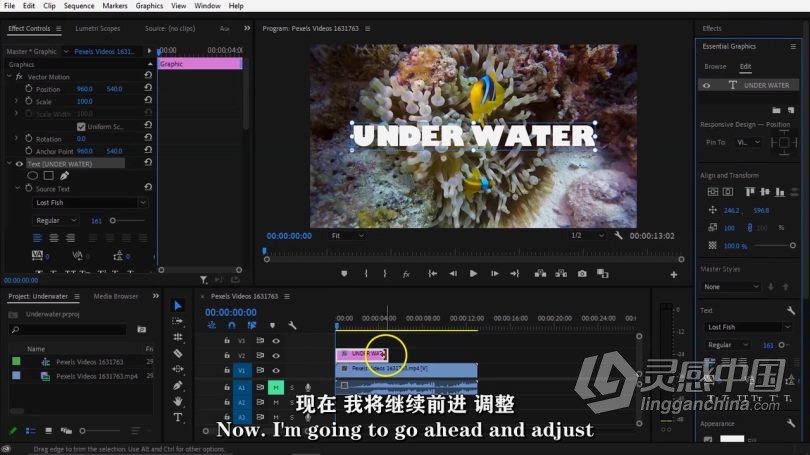Open the Sequence menu
The width and height of the screenshot is (810, 455).
pos(79,6)
